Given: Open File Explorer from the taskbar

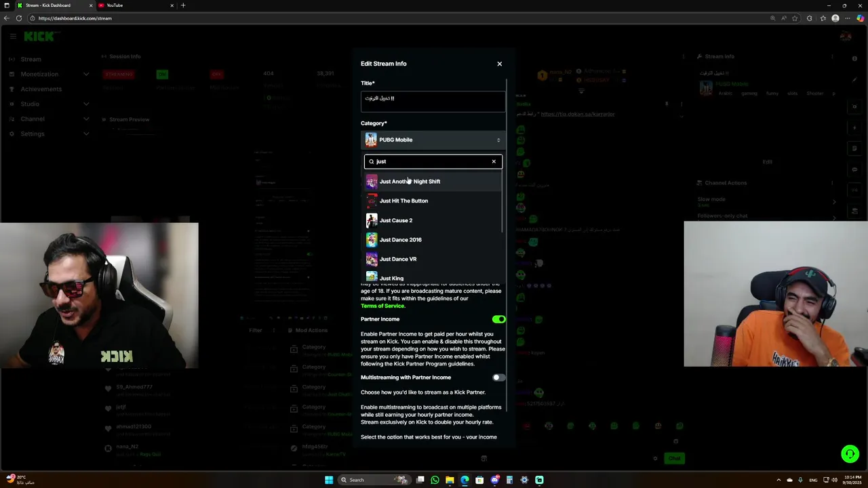Looking at the screenshot, I should (x=450, y=480).
